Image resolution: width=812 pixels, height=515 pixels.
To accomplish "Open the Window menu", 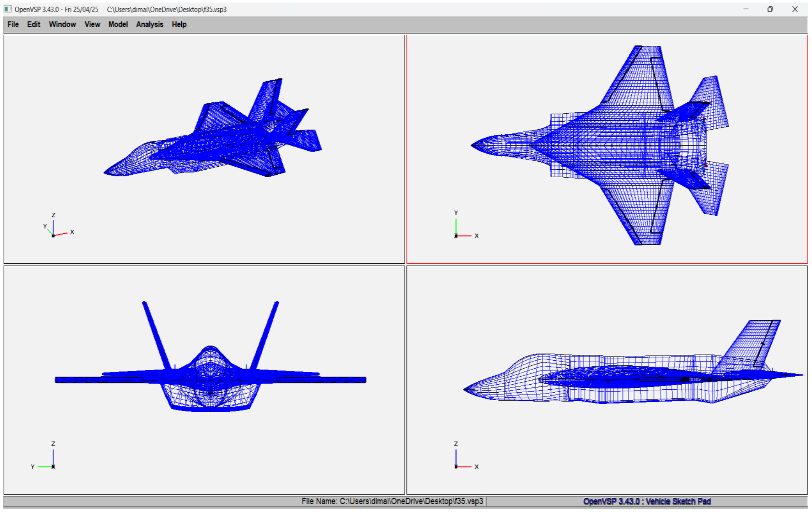I will (62, 24).
